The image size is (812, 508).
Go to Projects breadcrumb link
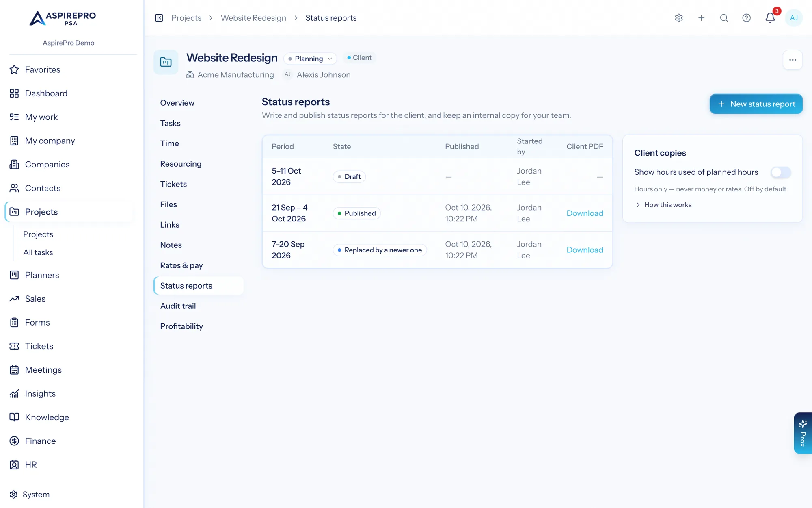(x=186, y=18)
